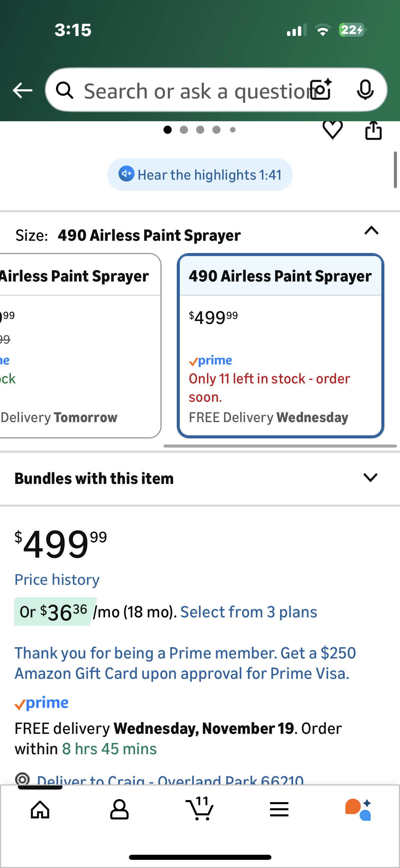Tap the share icon
400x868 pixels.
[x=373, y=130]
